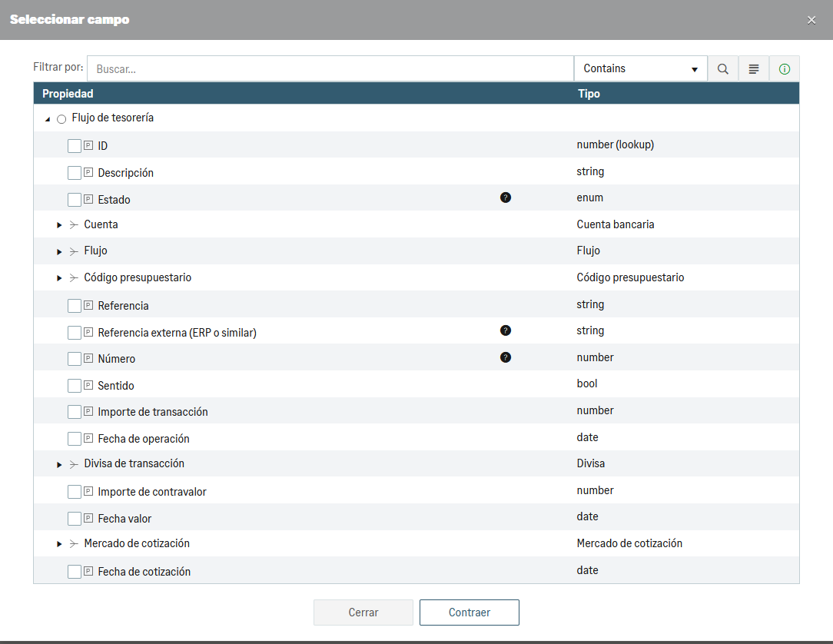Image resolution: width=833 pixels, height=644 pixels.
Task: Click the property icon beside Descripción
Action: pyautogui.click(x=88, y=172)
